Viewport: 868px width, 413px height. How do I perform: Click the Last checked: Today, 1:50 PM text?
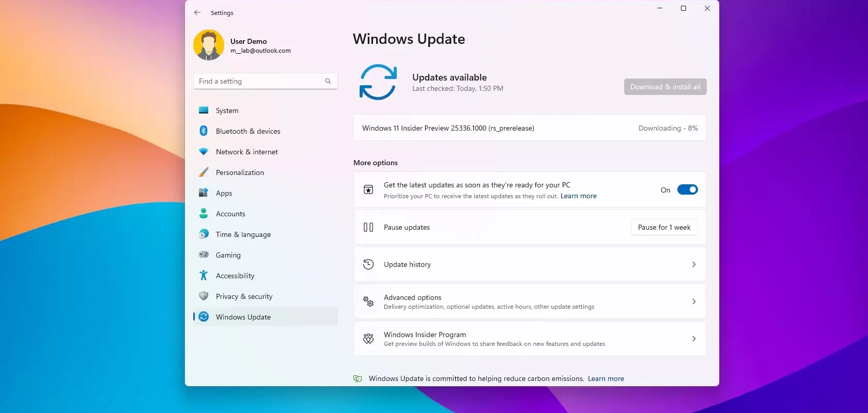click(458, 88)
